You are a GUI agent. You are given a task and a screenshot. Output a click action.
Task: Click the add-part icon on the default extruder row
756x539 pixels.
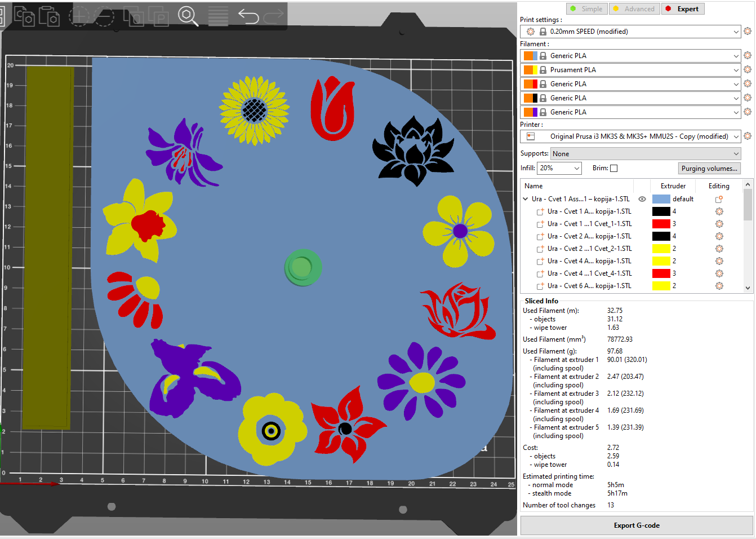719,199
